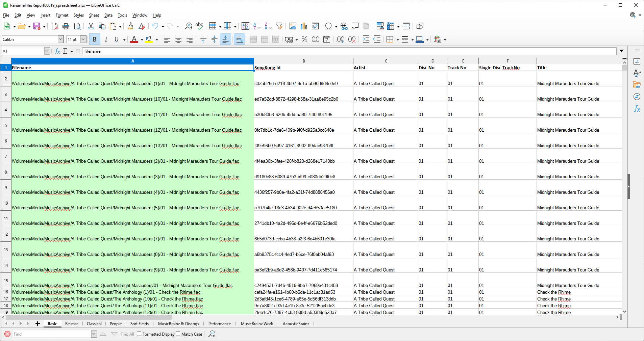
Task: Click the Spelling check icon
Action: coord(199,26)
